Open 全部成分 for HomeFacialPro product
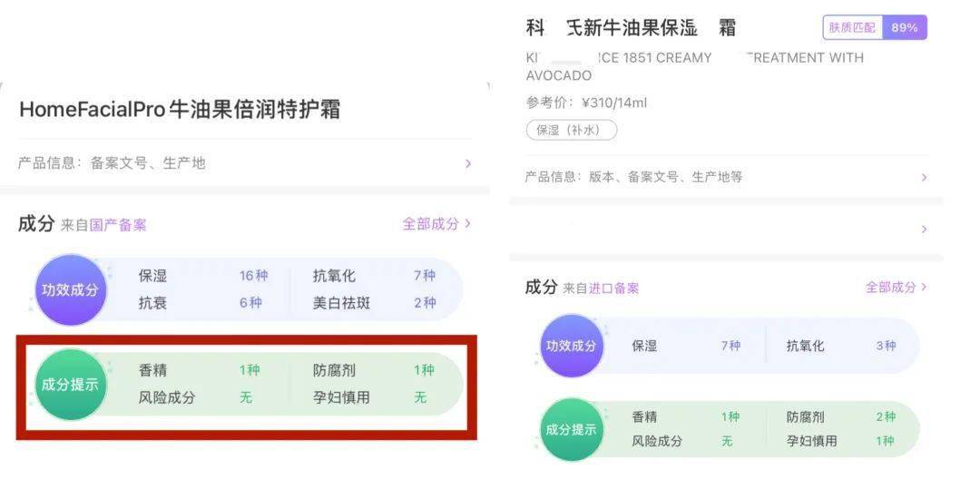Viewport: 980px width, 489px height. (436, 223)
